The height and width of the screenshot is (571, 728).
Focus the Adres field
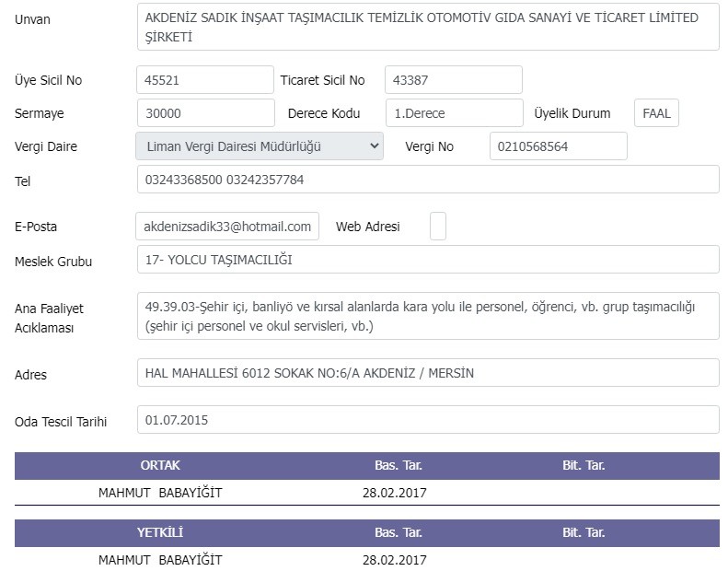(427, 373)
